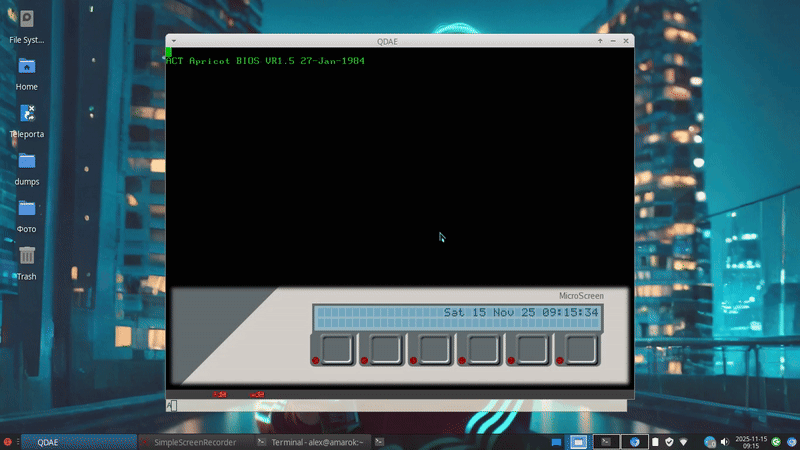Click the first MicroScreen function key
Screen dimensions: 800x450
(337, 349)
